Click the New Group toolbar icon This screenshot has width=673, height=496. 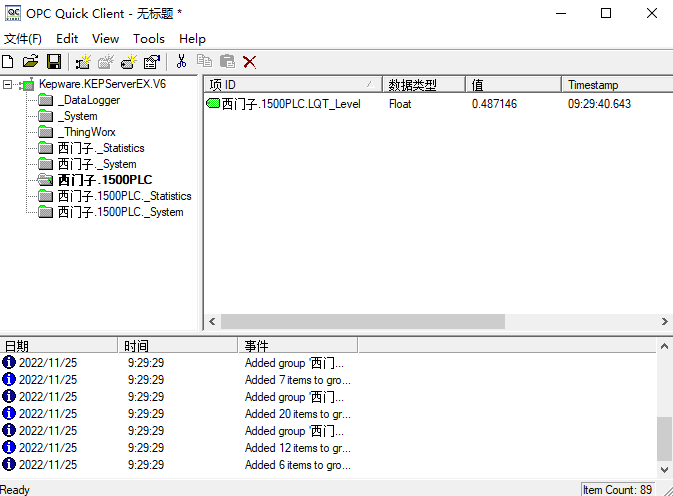pos(106,62)
